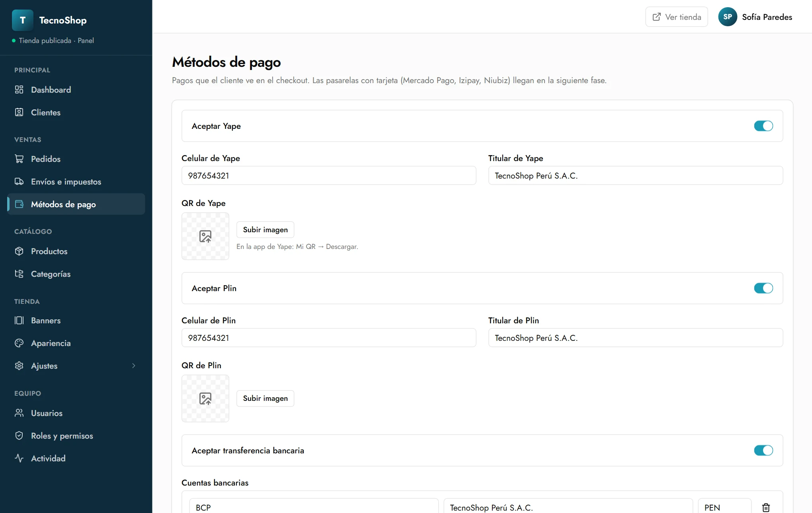This screenshot has width=812, height=513.
Task: Click the TecnoShop logo tile
Action: coord(23,20)
